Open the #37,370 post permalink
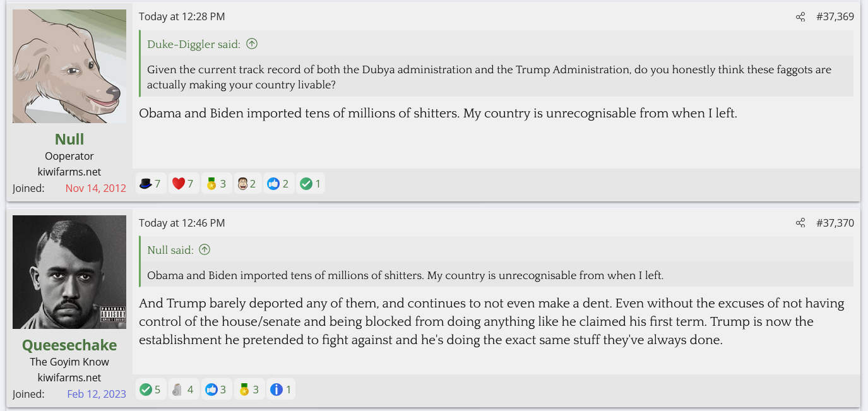 [835, 223]
